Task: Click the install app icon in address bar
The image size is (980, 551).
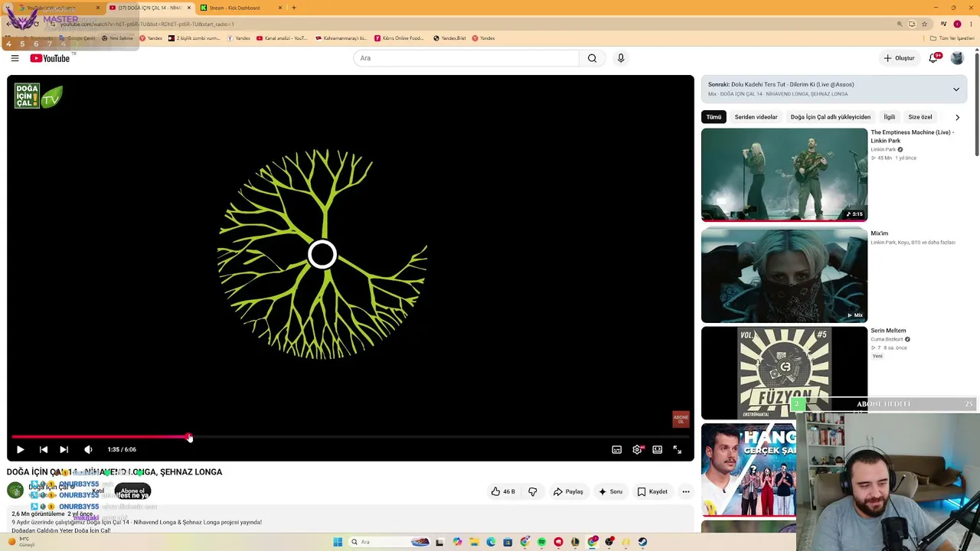Action: tap(912, 24)
